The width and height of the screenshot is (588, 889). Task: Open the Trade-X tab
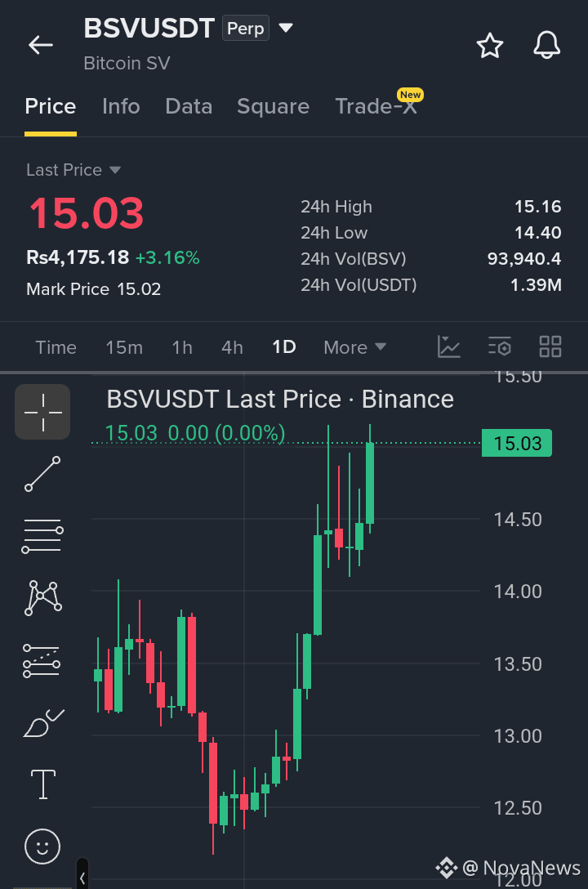point(376,106)
